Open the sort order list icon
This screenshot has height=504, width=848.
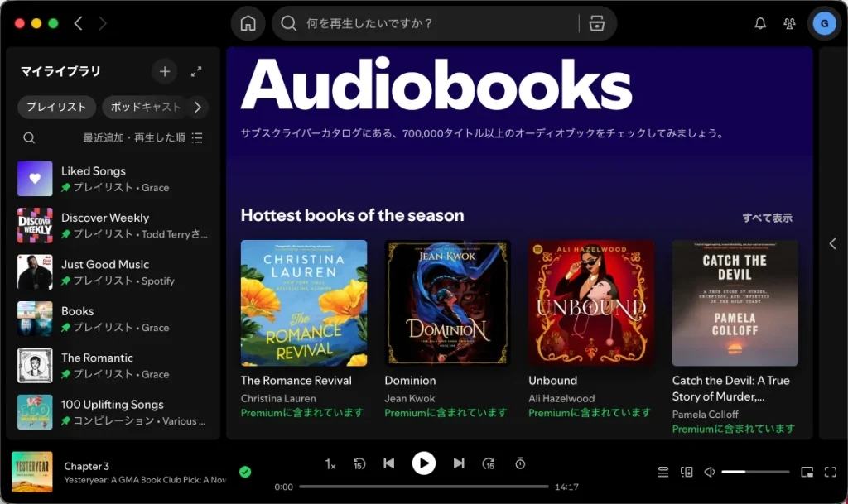[x=197, y=137]
